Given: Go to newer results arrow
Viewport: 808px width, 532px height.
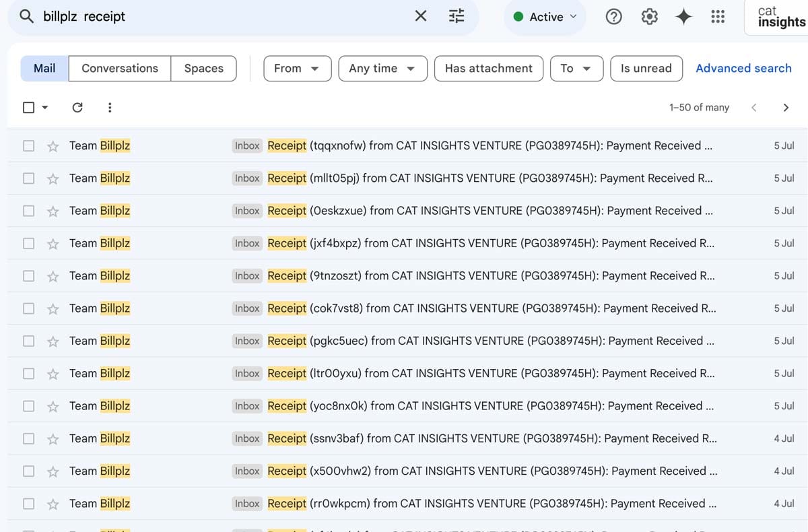Looking at the screenshot, I should 754,108.
